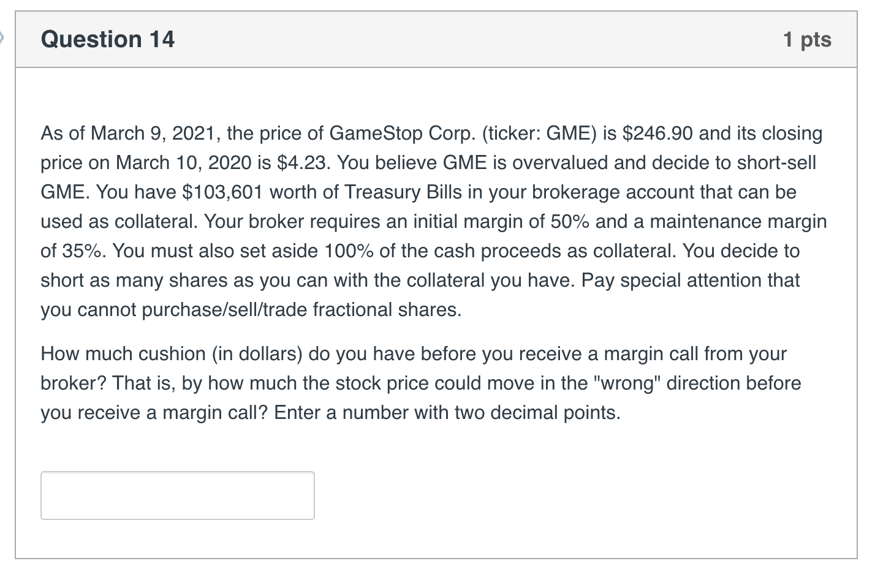Click the quoted word "wrong"
The image size is (875, 588).
click(628, 383)
